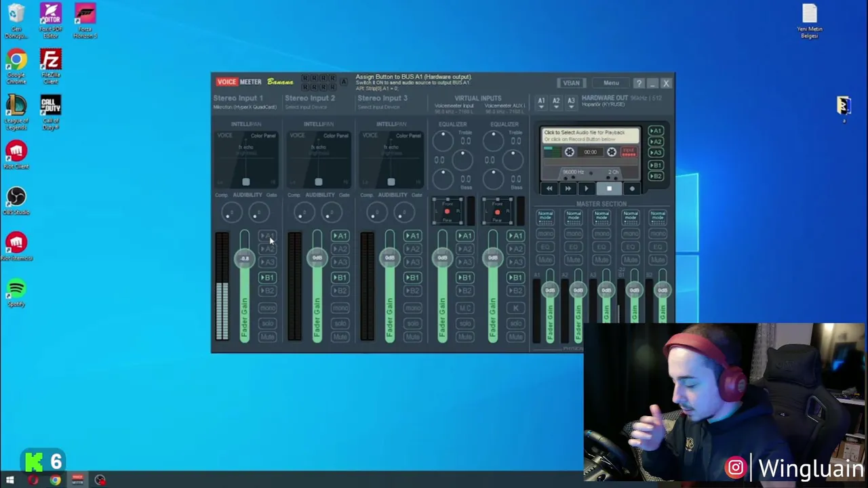
Task: Toggle A3 bus on Voicemeeter Input strip
Action: click(465, 262)
